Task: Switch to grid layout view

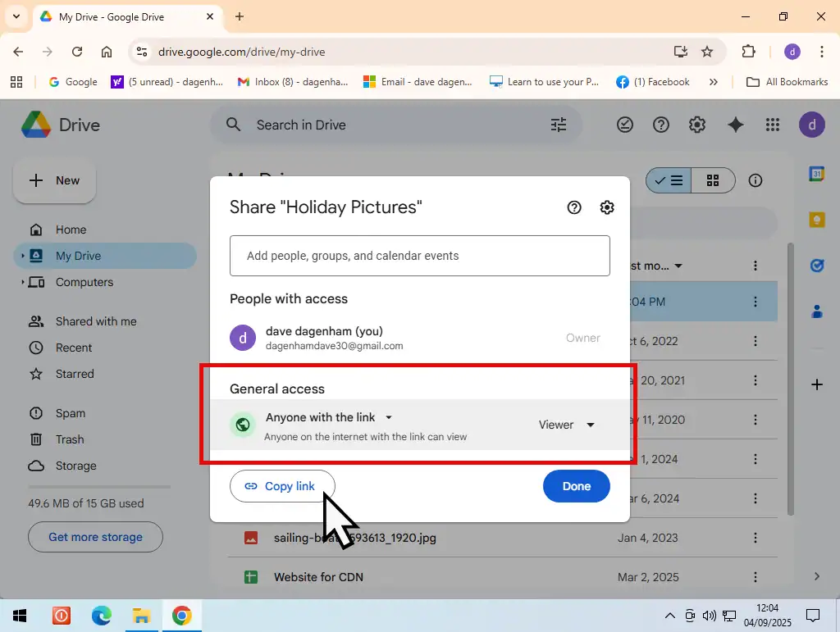Action: click(713, 180)
